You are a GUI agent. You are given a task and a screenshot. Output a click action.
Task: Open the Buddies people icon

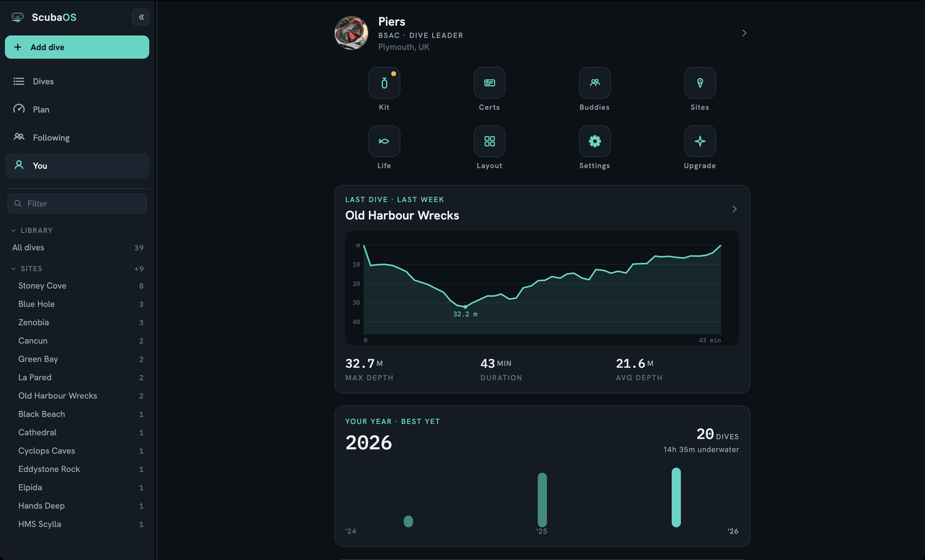click(x=595, y=83)
